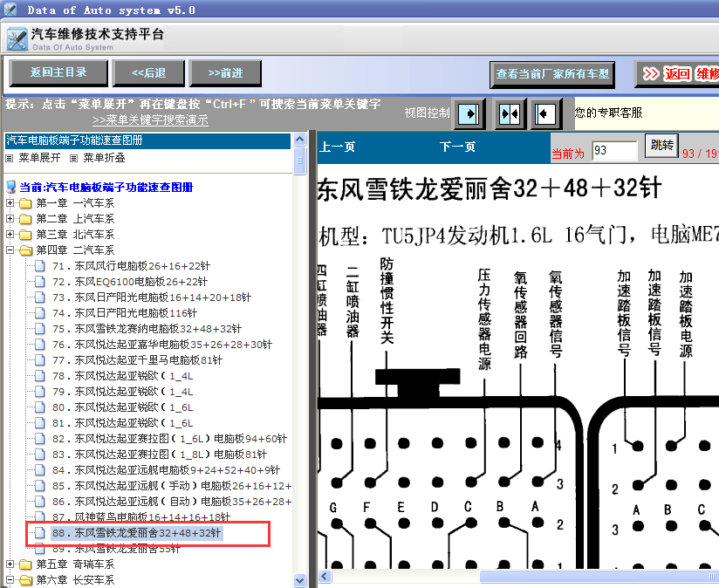Click the folder icon for 第五章 奇瑞车系
719x588 pixels.
(x=25, y=564)
